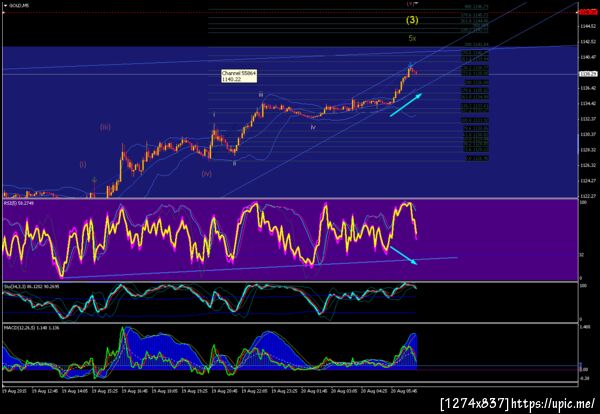Click the 1122.27 price axis value
Viewport: 600px width, 414px height.
coord(589,196)
